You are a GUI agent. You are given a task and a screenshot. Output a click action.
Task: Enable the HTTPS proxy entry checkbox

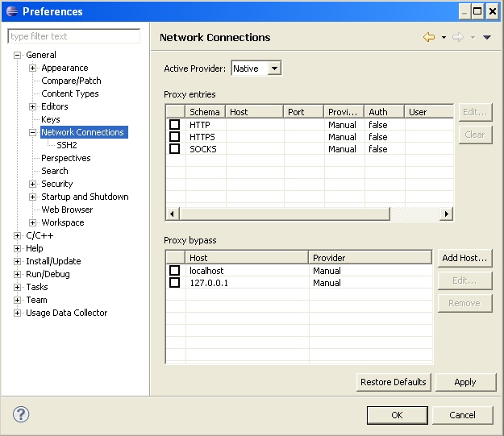coord(174,137)
